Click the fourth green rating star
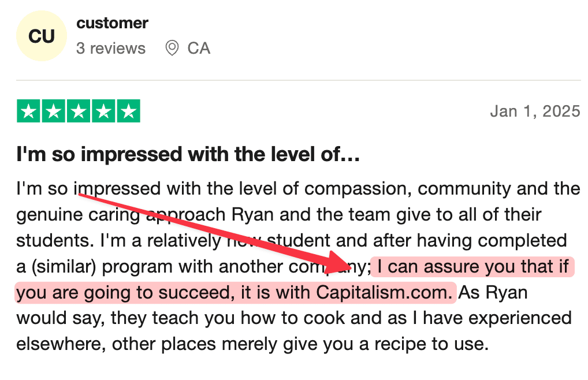This screenshot has height=380, width=588. tap(103, 111)
